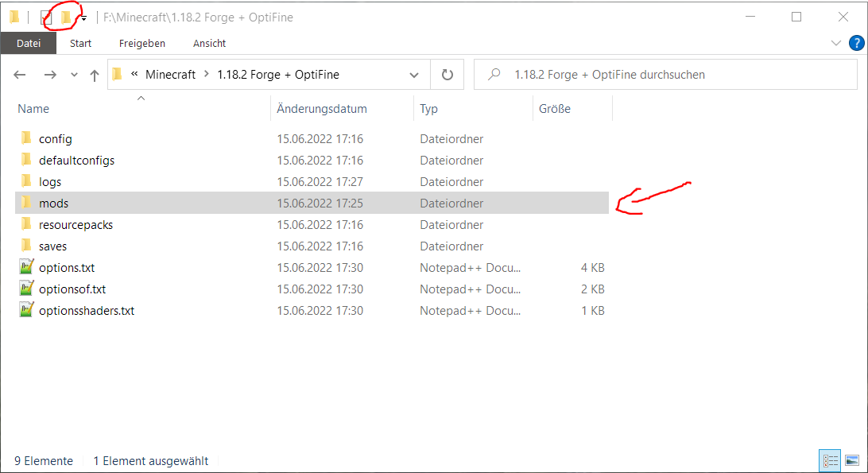Click the New Folder icon in title bar
868x473 pixels.
[66, 17]
